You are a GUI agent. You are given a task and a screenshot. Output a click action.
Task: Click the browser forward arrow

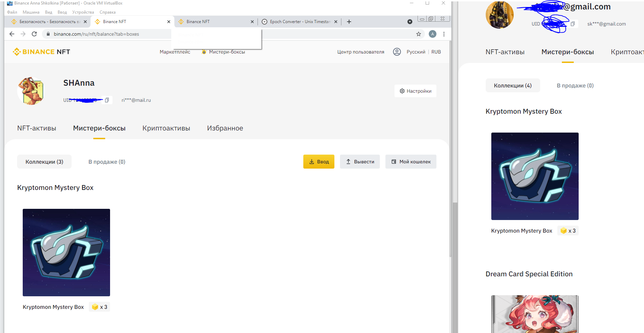pos(23,34)
